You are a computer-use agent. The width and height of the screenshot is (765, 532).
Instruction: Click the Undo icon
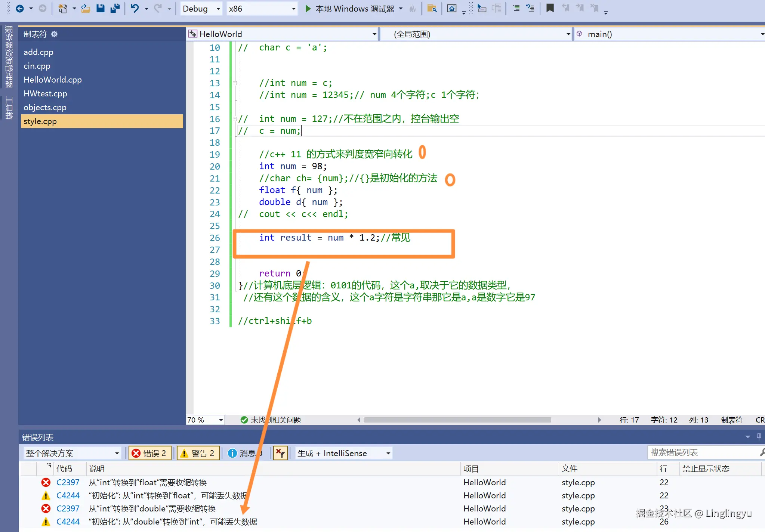pos(135,8)
